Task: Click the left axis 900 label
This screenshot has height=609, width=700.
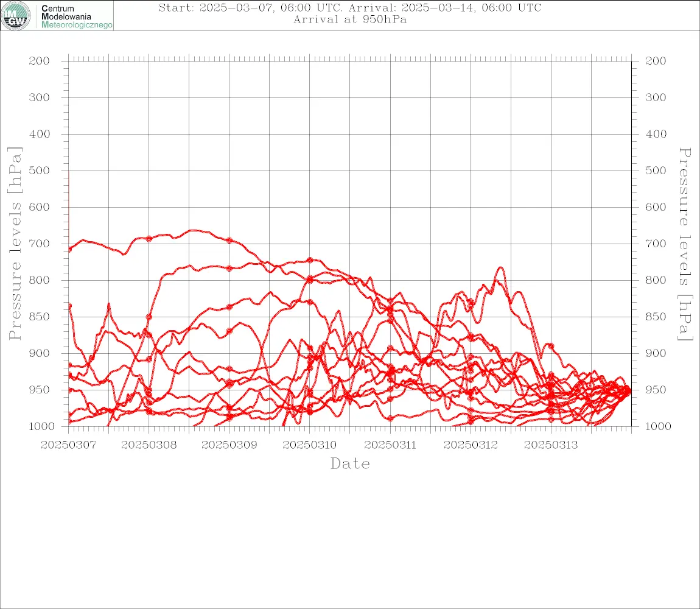Action: click(40, 353)
